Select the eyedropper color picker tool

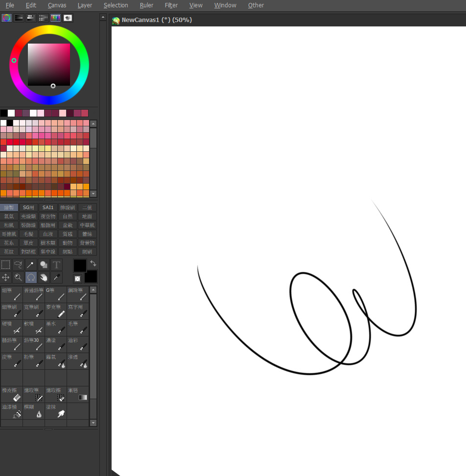(56, 278)
